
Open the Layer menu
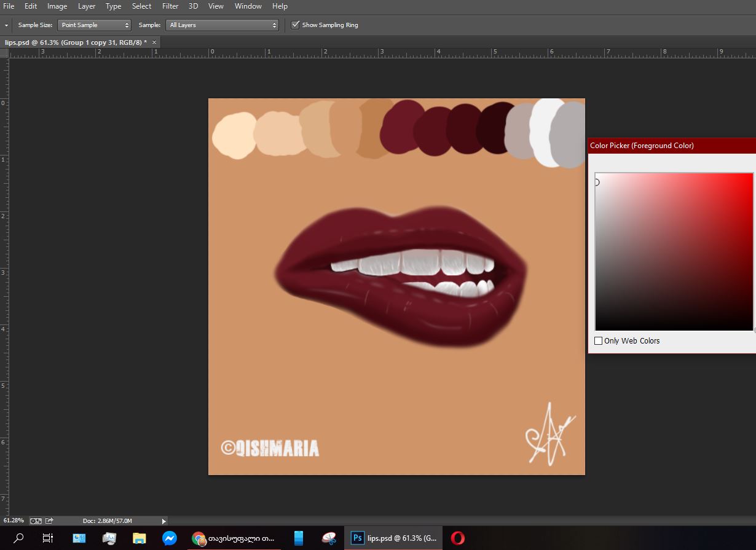point(87,6)
